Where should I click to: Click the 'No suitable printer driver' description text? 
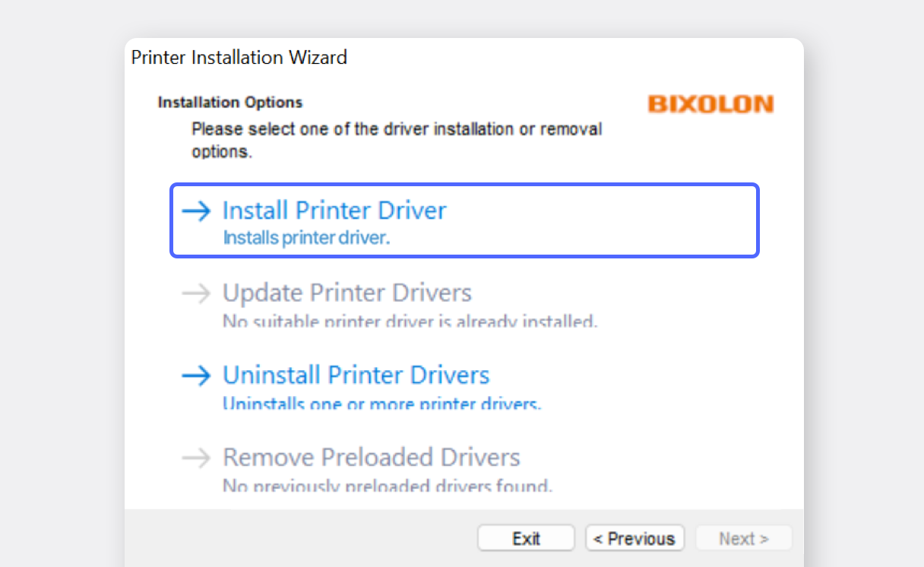point(410,322)
